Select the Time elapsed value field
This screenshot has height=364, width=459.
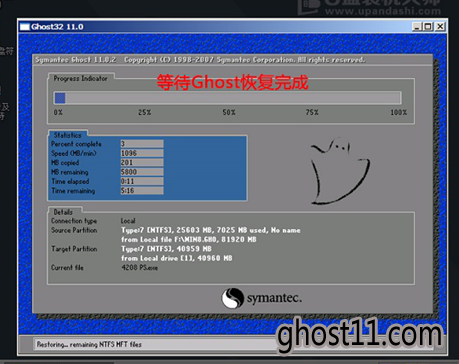142,181
